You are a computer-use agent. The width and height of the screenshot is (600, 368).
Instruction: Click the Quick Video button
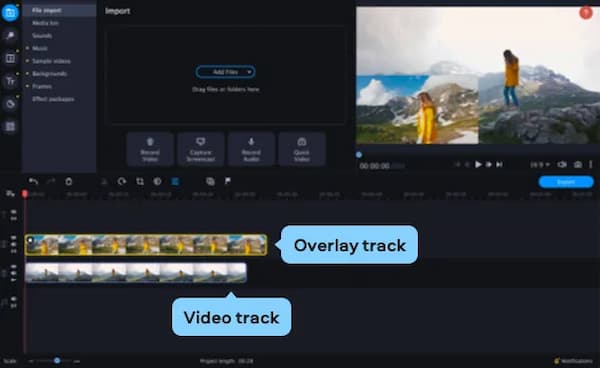point(302,149)
